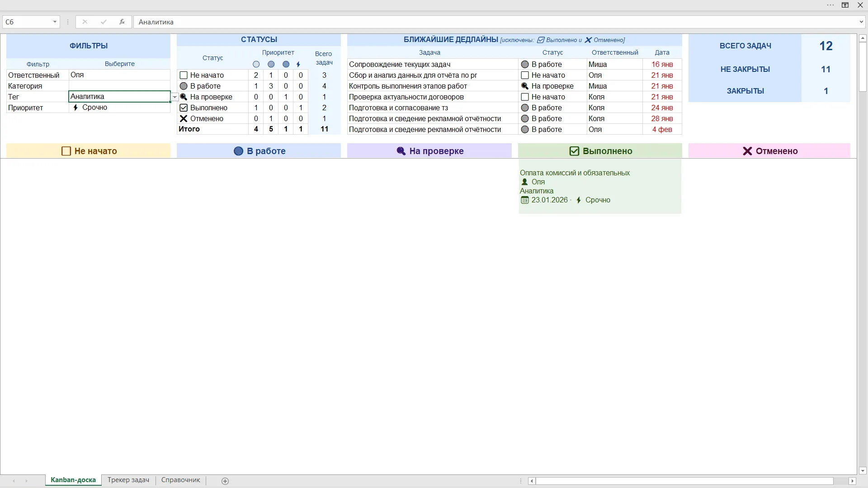Click the Оплата комиссий и обязательных task card title
This screenshot has width=868, height=488.
(x=575, y=173)
